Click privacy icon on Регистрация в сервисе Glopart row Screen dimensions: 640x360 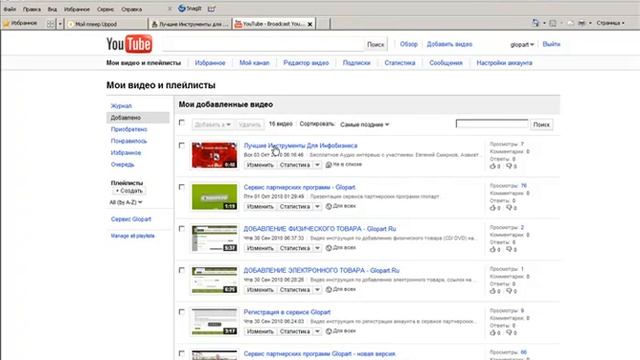point(329,331)
